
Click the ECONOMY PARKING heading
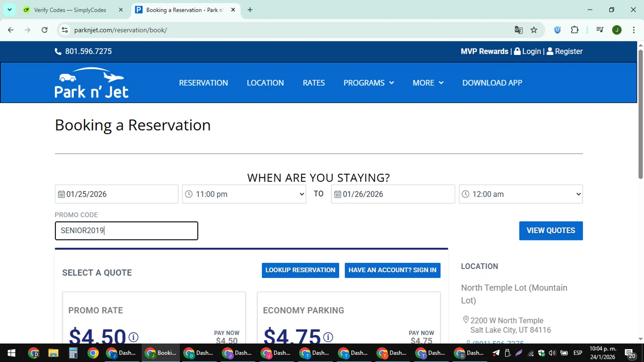pyautogui.click(x=304, y=310)
